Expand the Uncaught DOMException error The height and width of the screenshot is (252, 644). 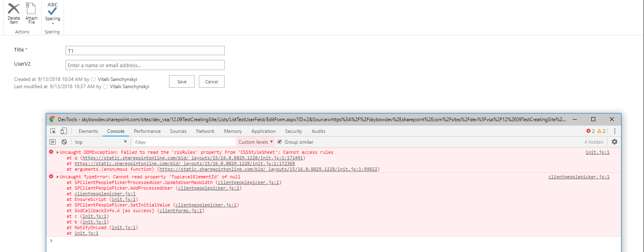58,152
